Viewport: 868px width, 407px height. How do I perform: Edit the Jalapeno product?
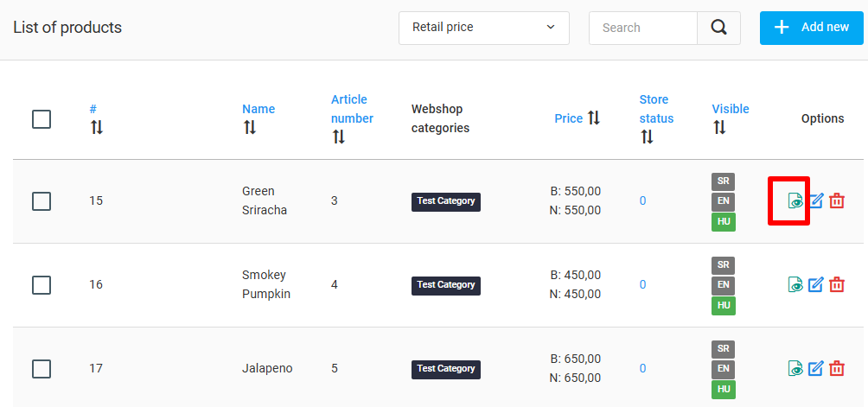coord(816,368)
